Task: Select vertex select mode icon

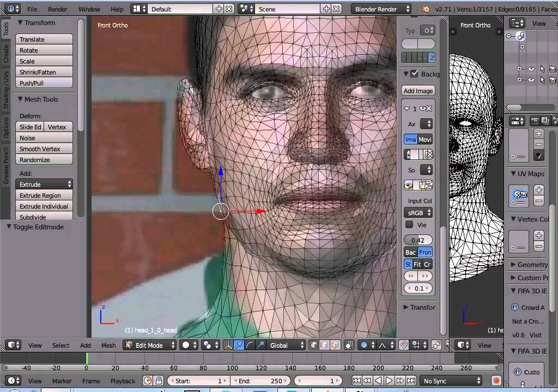Action: [313, 345]
